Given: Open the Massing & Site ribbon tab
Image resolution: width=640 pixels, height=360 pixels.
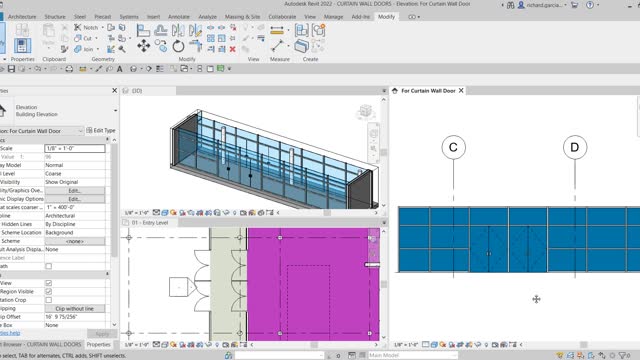Looking at the screenshot, I should (x=242, y=17).
